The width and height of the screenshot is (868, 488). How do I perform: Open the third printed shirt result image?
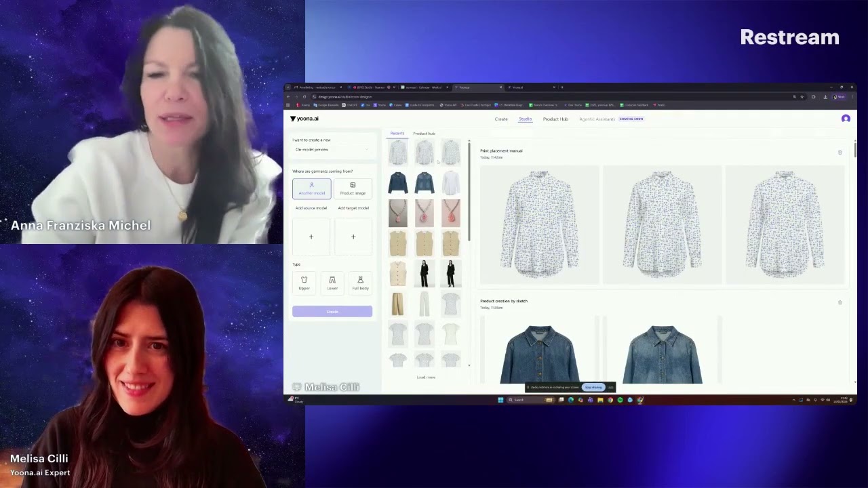pos(785,224)
